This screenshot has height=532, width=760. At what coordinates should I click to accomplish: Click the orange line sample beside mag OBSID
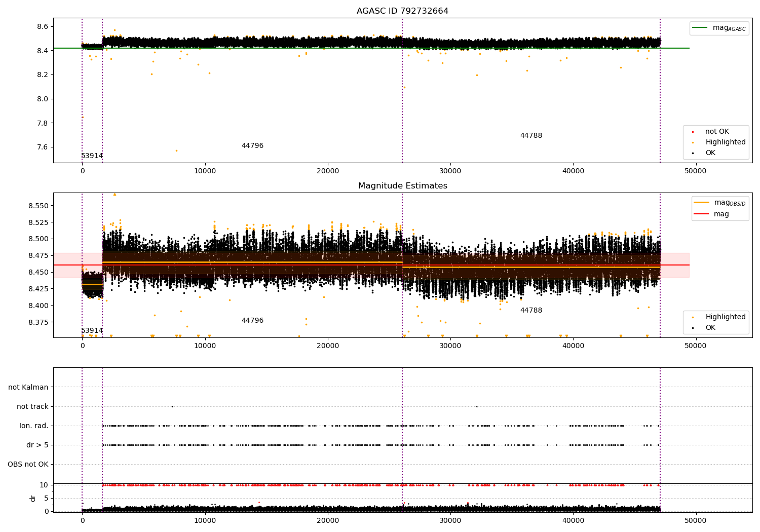pyautogui.click(x=701, y=203)
